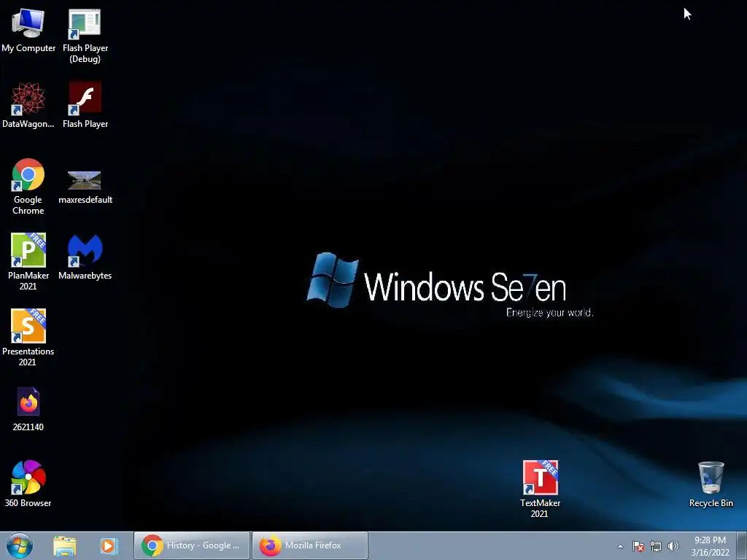
Task: Select the Flash Player desktop shortcut
Action: pos(85,105)
